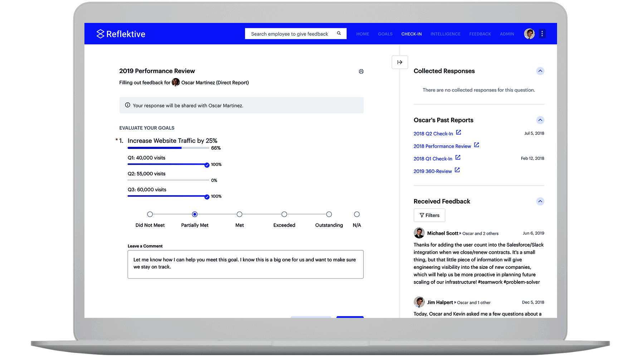644x358 pixels.
Task: Select the Met rating
Action: [239, 214]
